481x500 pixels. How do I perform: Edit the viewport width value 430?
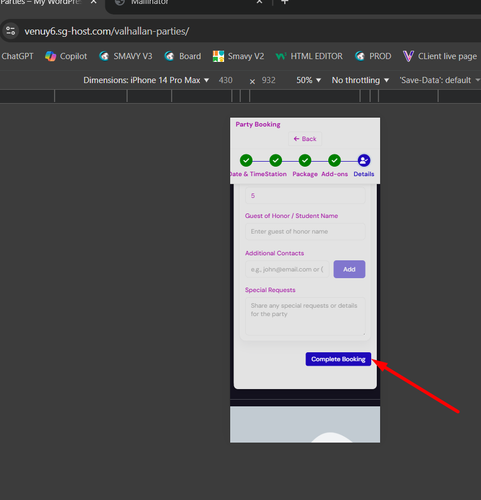226,80
